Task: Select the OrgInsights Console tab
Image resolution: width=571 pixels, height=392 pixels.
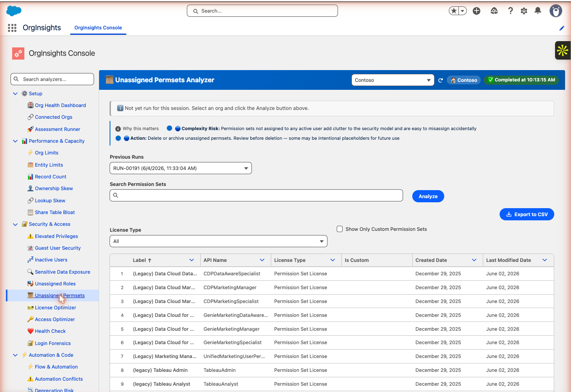Action: click(98, 28)
